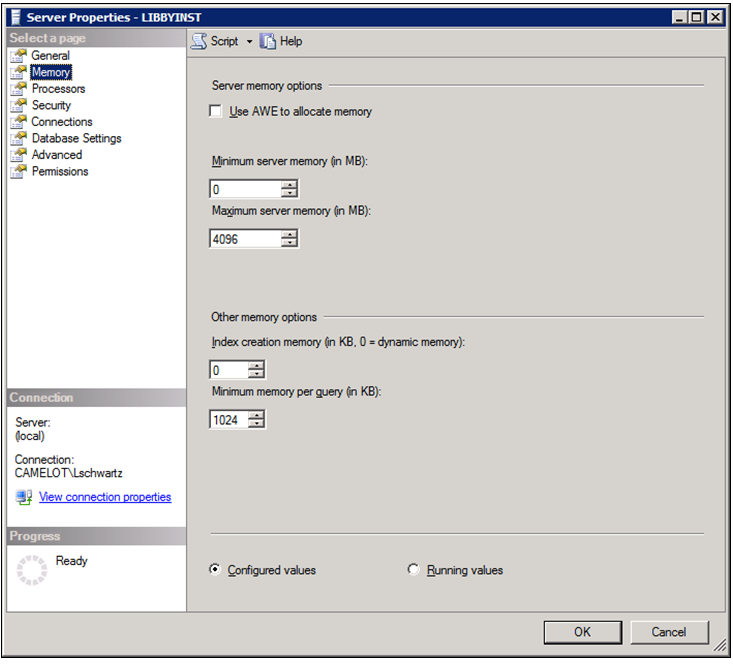Click the Connections page icon
The image size is (733, 665).
pyautogui.click(x=19, y=122)
